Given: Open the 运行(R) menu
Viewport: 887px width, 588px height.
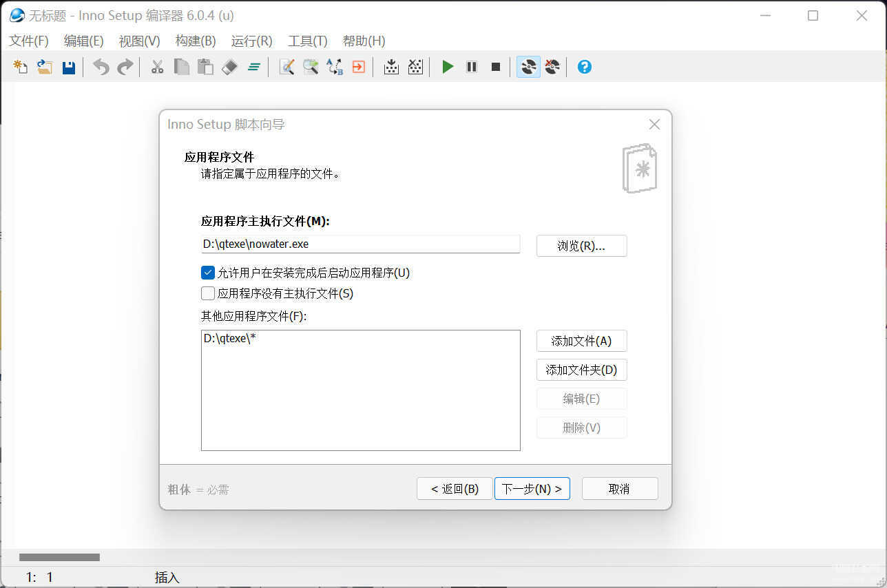Looking at the screenshot, I should (x=252, y=41).
